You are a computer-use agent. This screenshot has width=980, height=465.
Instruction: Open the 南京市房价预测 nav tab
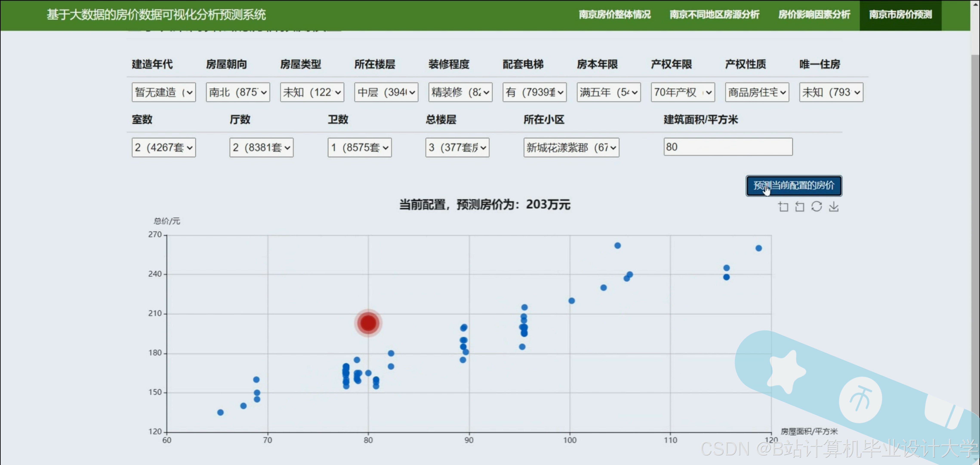pos(900,15)
